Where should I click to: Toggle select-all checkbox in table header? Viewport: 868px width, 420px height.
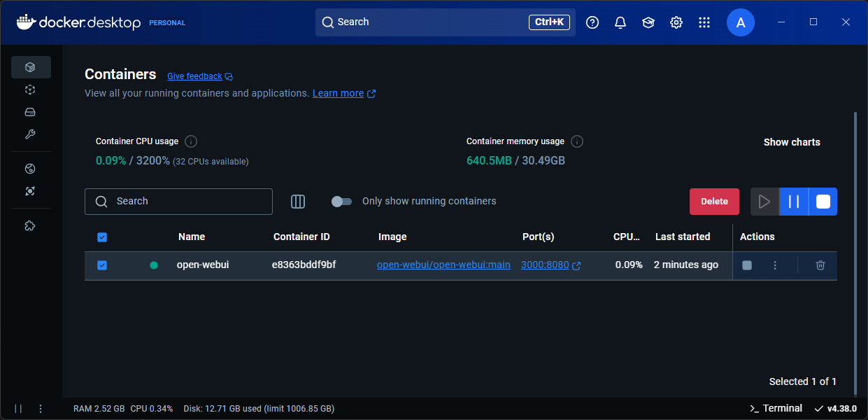tap(102, 237)
